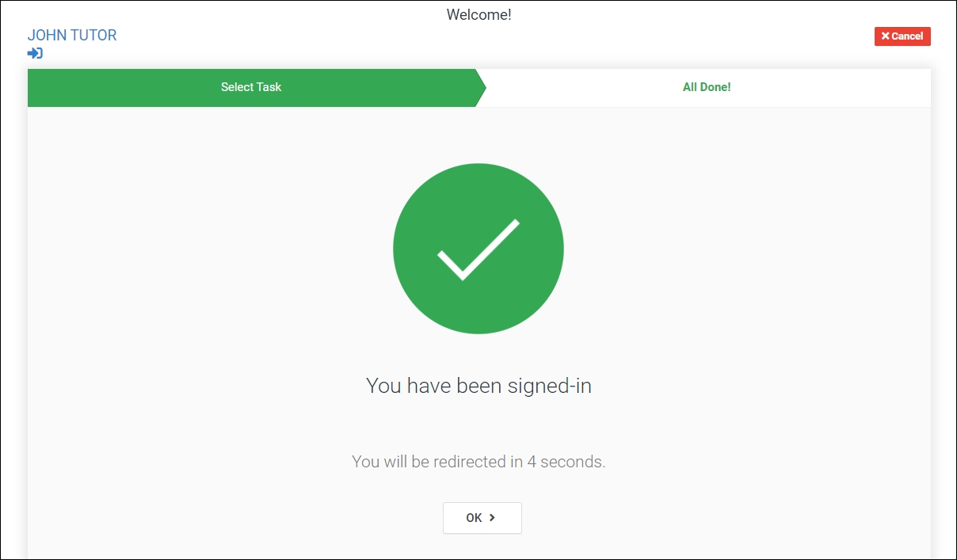Click the "You have been signed-in" message

[478, 386]
